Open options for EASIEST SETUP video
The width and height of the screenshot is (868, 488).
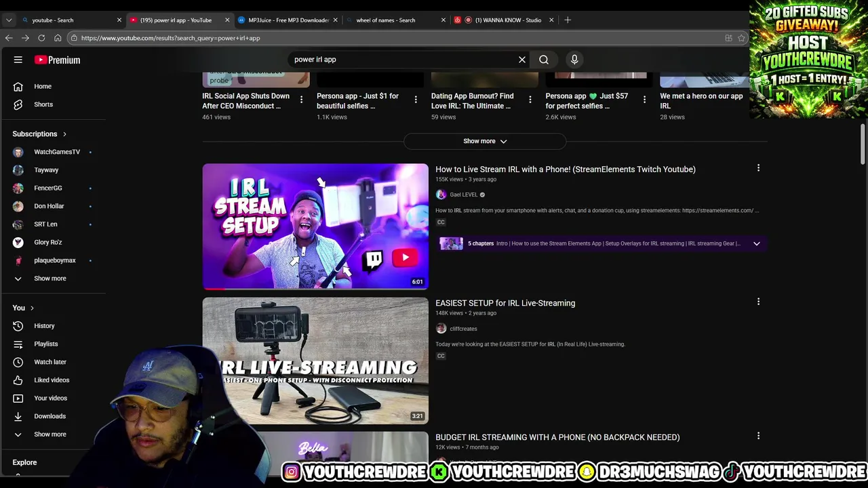tap(758, 302)
